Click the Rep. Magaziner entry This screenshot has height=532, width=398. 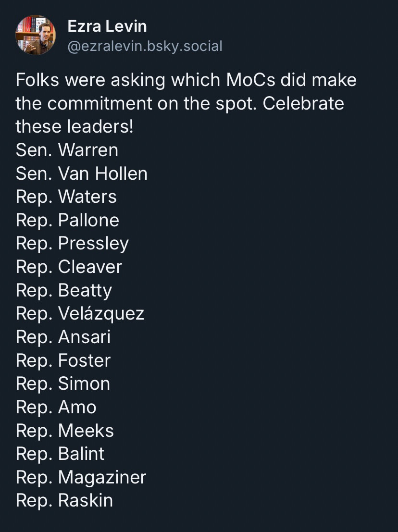[x=81, y=477]
